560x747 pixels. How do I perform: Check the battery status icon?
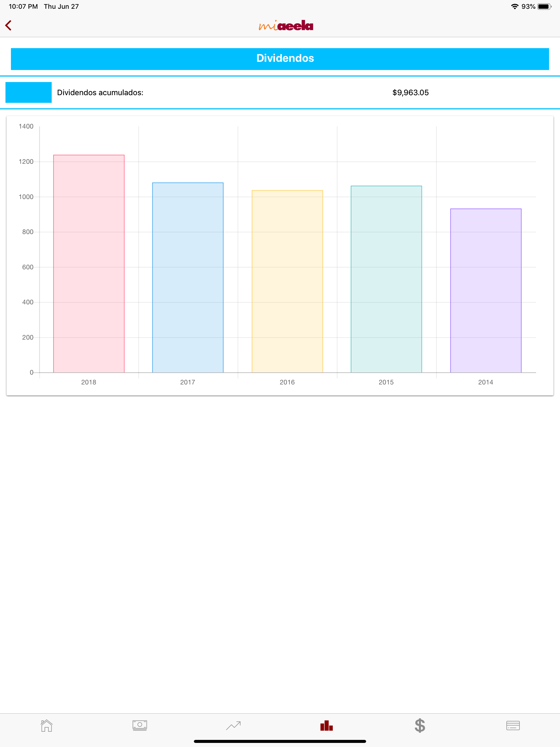click(544, 6)
